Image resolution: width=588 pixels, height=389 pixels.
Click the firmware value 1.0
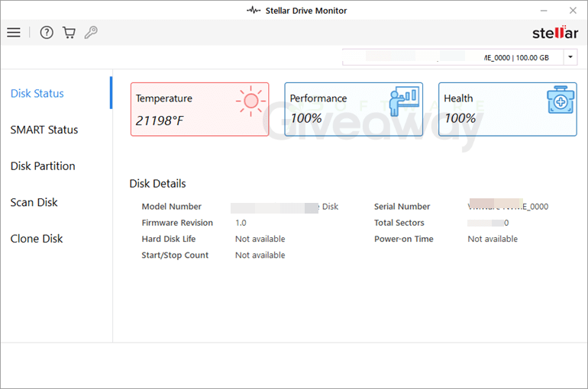click(x=241, y=223)
